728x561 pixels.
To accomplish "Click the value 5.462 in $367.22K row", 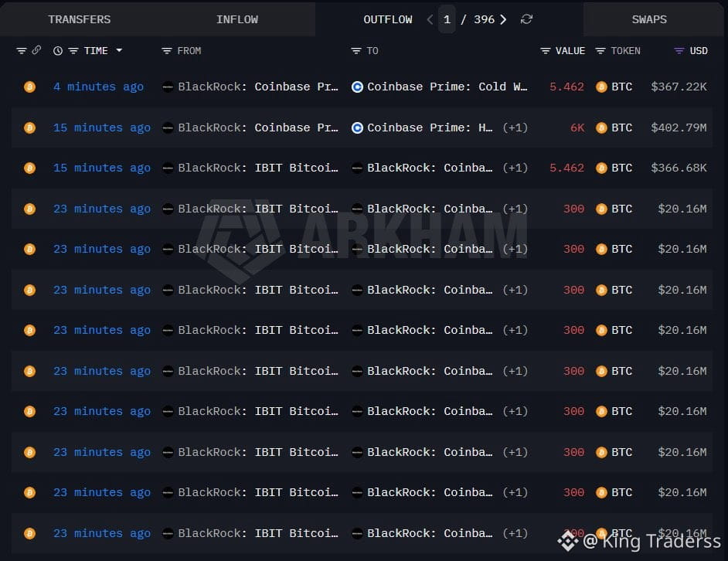I will [x=566, y=87].
